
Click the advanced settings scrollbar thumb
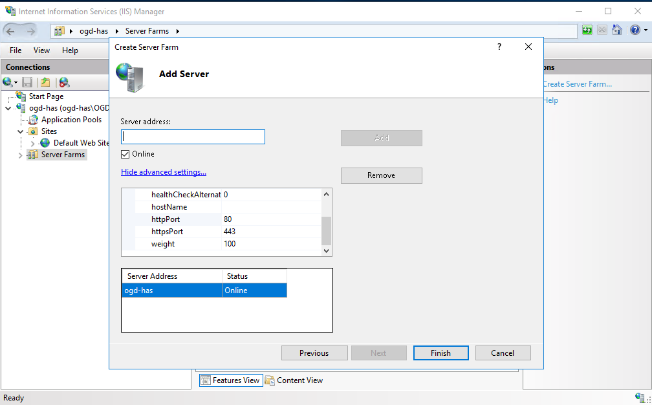coord(326,231)
